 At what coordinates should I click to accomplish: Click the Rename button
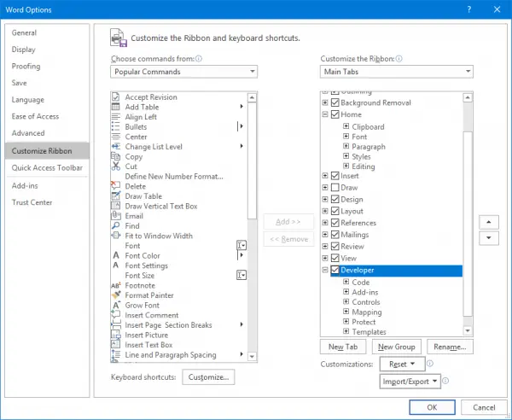[x=450, y=347]
